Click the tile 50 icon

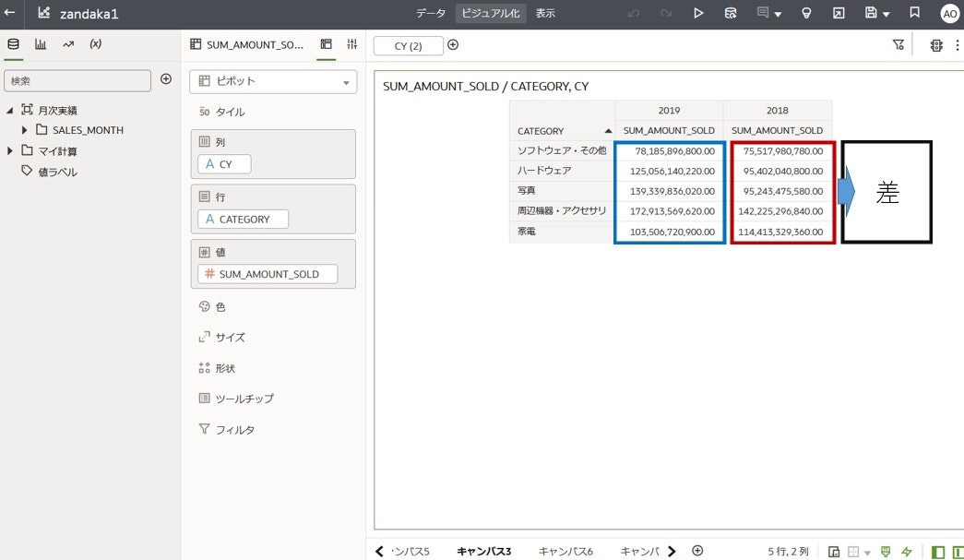[205, 112]
